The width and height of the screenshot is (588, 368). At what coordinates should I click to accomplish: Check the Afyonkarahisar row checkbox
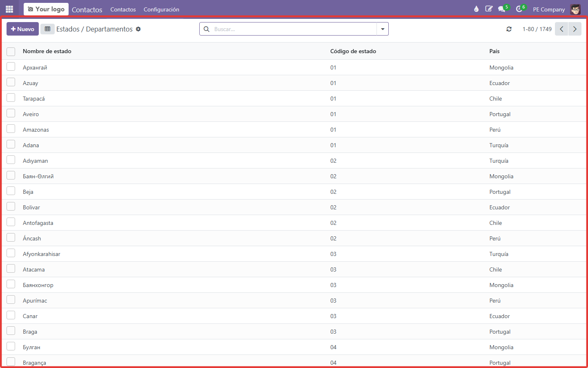tap(11, 253)
